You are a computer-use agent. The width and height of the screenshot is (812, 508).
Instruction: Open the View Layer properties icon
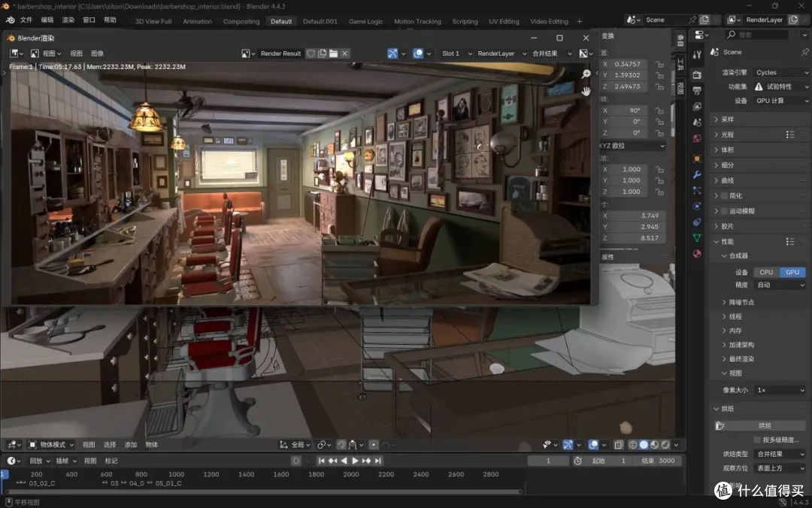coord(697,106)
